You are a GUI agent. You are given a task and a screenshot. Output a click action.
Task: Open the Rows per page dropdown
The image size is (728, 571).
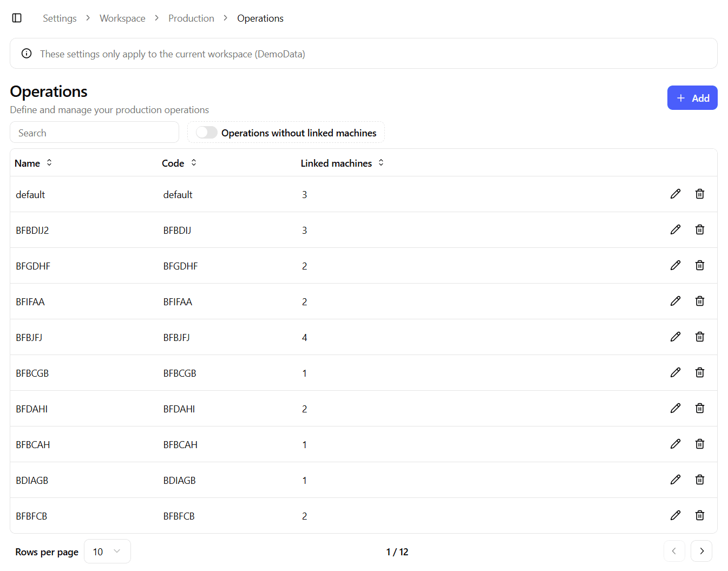tap(107, 552)
